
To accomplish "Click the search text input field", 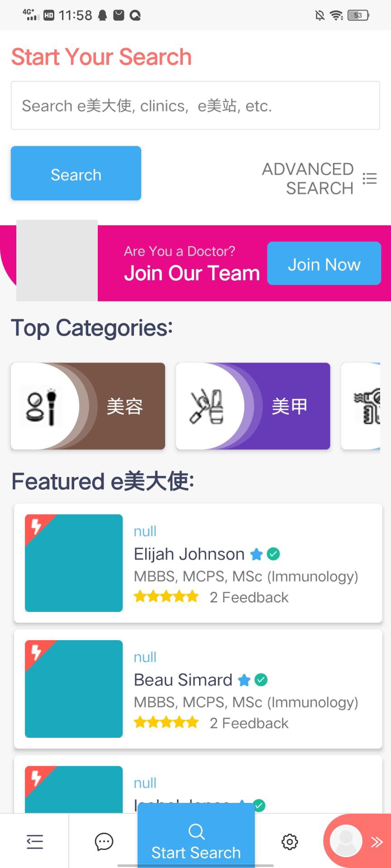I will [195, 106].
